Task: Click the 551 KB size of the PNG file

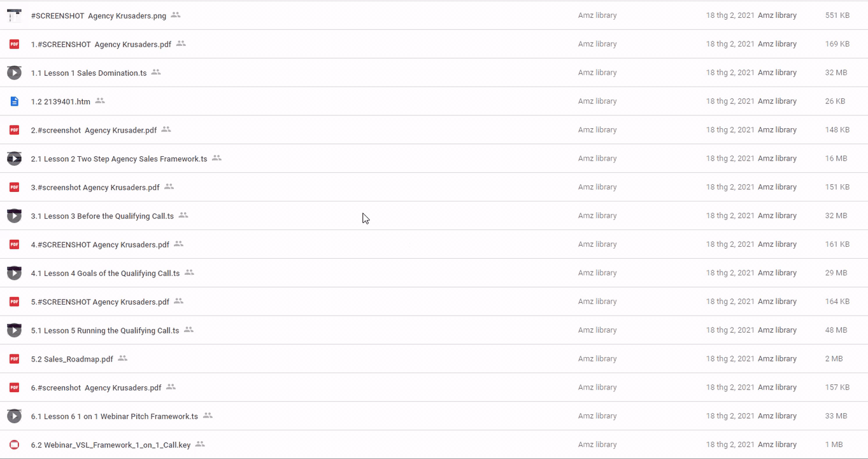Action: coord(837,15)
